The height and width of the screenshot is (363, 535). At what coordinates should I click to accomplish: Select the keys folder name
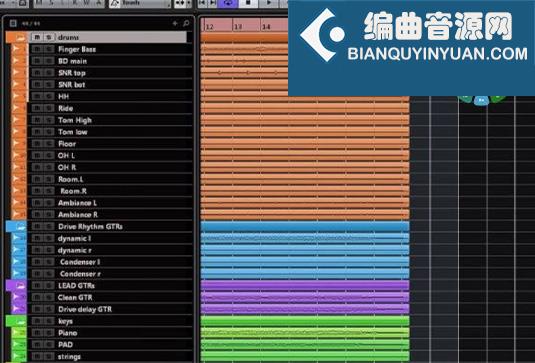click(65, 321)
